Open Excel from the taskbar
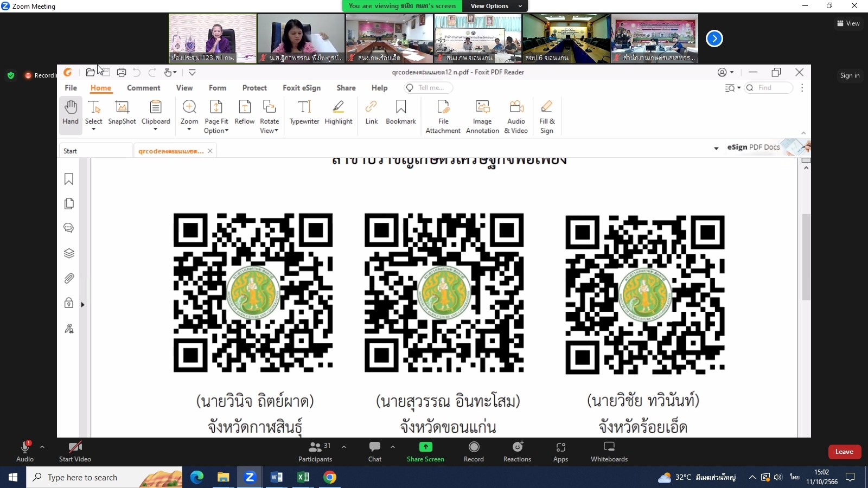868x488 pixels. point(303,477)
